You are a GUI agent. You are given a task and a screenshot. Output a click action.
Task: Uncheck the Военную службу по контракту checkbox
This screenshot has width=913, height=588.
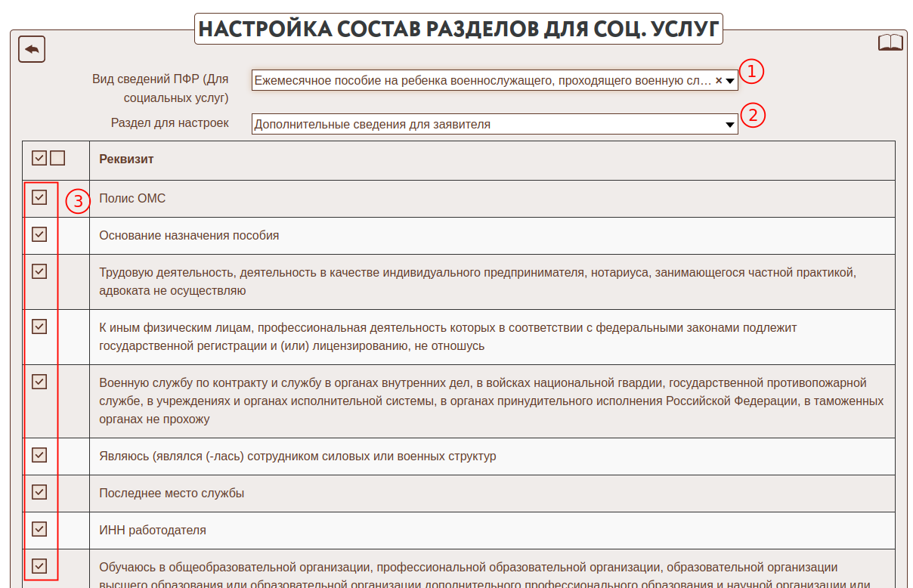tap(39, 382)
